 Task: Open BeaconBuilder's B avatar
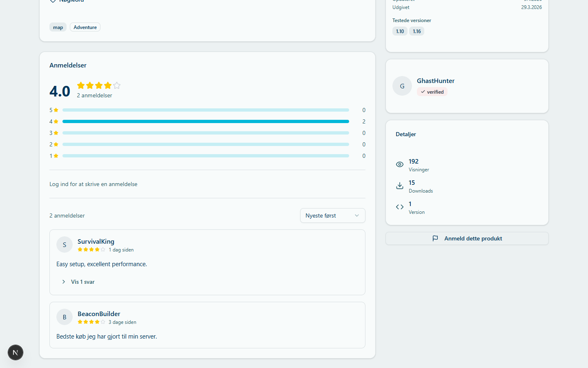65,317
